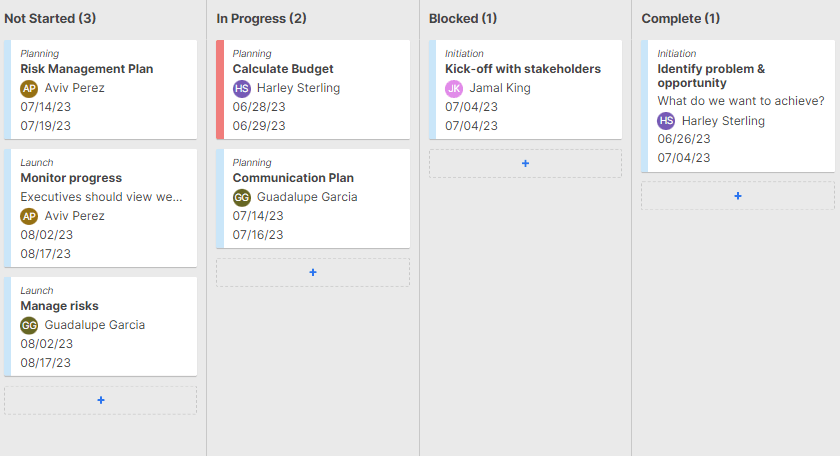Open the Calculate Budget card title

click(x=283, y=69)
